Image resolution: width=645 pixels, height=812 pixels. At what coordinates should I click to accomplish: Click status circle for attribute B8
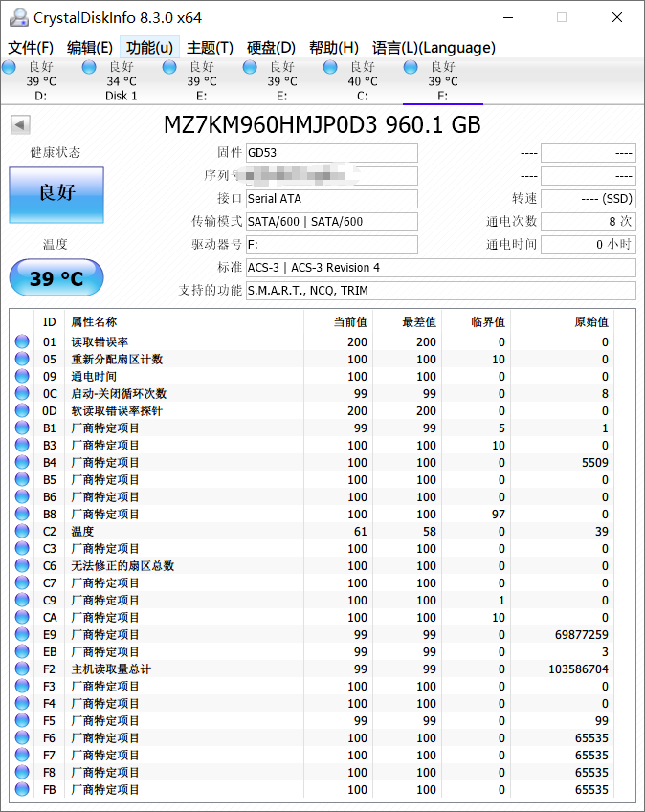[22, 514]
